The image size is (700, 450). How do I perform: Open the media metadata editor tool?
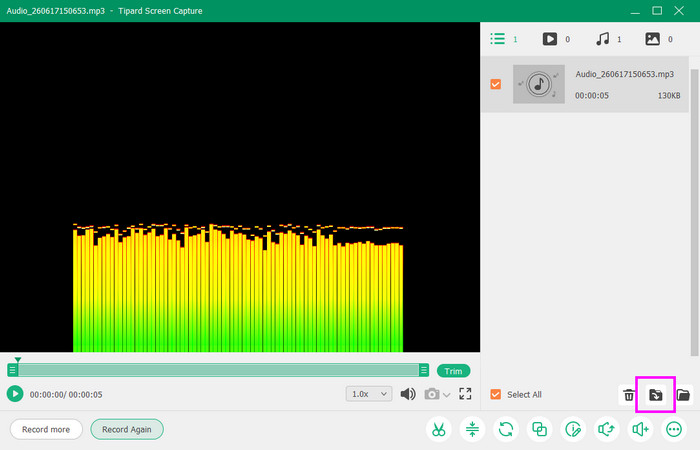coord(573,429)
